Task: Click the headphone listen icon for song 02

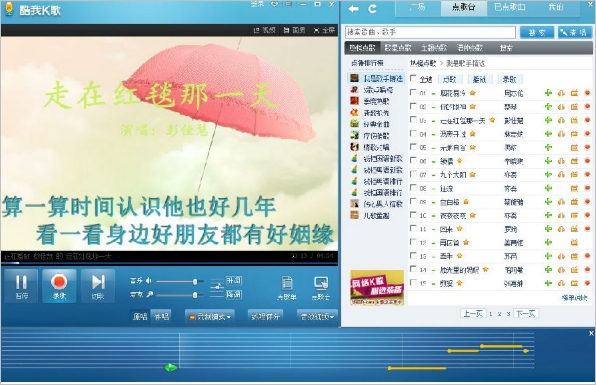Action: 561,107
